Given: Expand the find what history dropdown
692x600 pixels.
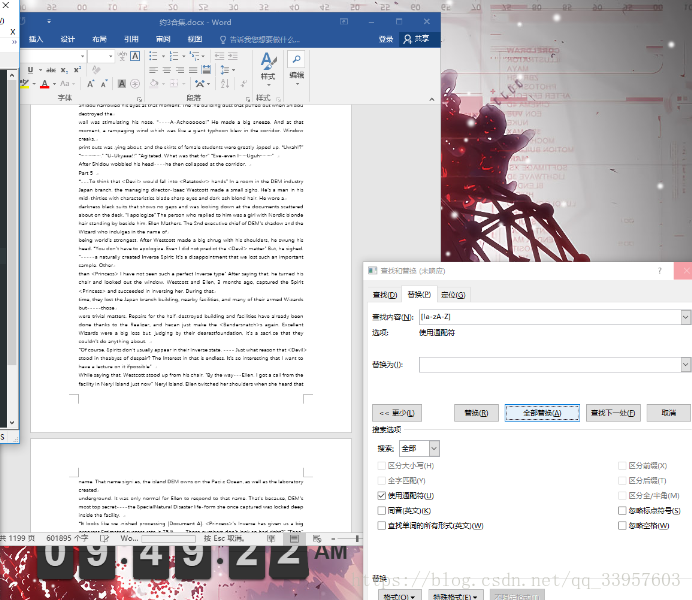Looking at the screenshot, I should 685,317.
